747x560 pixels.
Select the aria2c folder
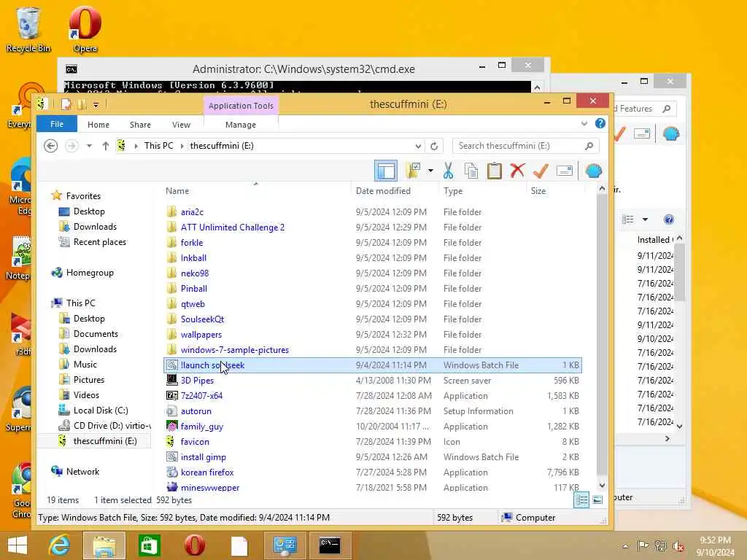192,212
